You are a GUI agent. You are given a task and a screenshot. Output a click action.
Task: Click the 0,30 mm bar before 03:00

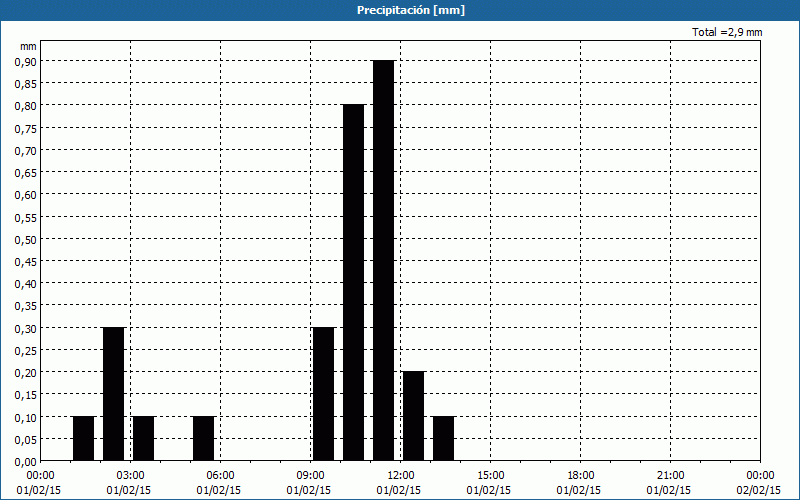coord(113,394)
